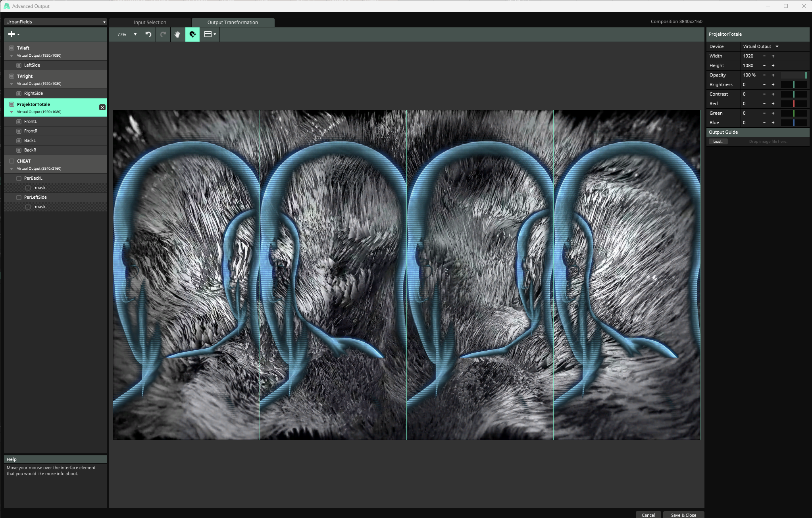This screenshot has height=518, width=812.
Task: Open the grid display options icon
Action: pos(209,35)
